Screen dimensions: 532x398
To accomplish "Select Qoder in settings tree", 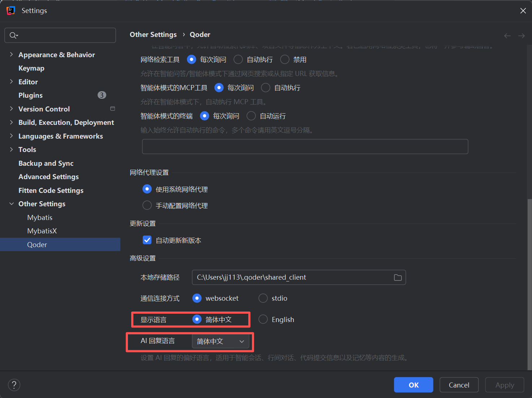I will [60, 245].
